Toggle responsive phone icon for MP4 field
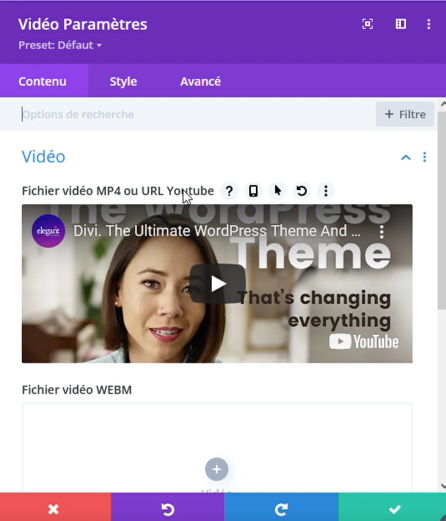Screen dimensions: 446x521 point(253,191)
